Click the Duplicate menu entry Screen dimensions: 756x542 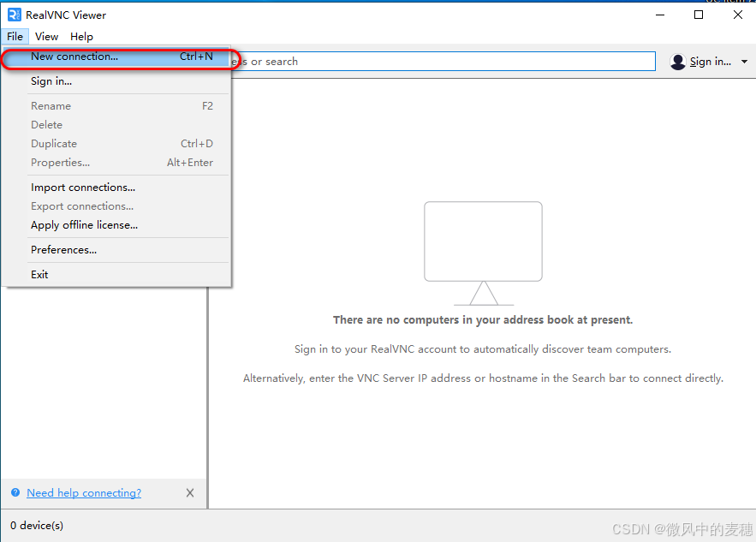[x=116, y=144]
